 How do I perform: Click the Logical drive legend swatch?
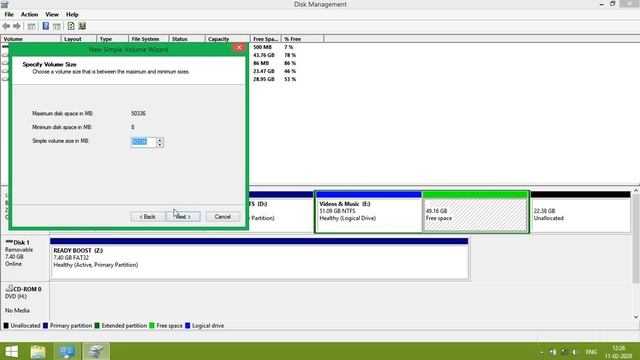point(188,326)
